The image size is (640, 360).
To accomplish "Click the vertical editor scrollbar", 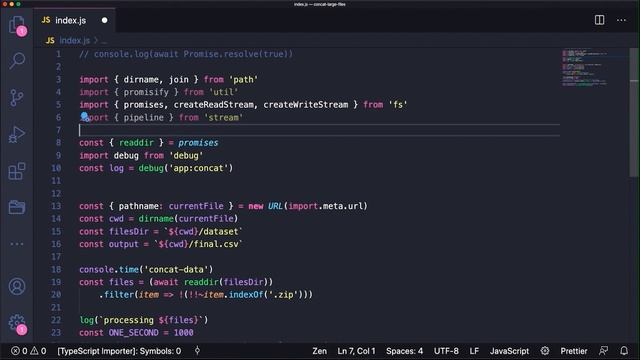I will click(x=634, y=113).
